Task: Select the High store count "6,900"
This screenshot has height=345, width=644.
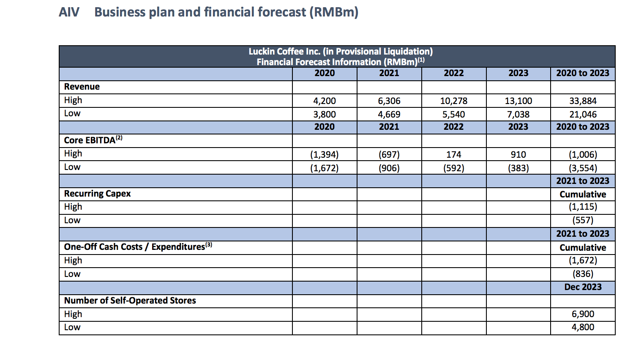Action: pyautogui.click(x=583, y=314)
